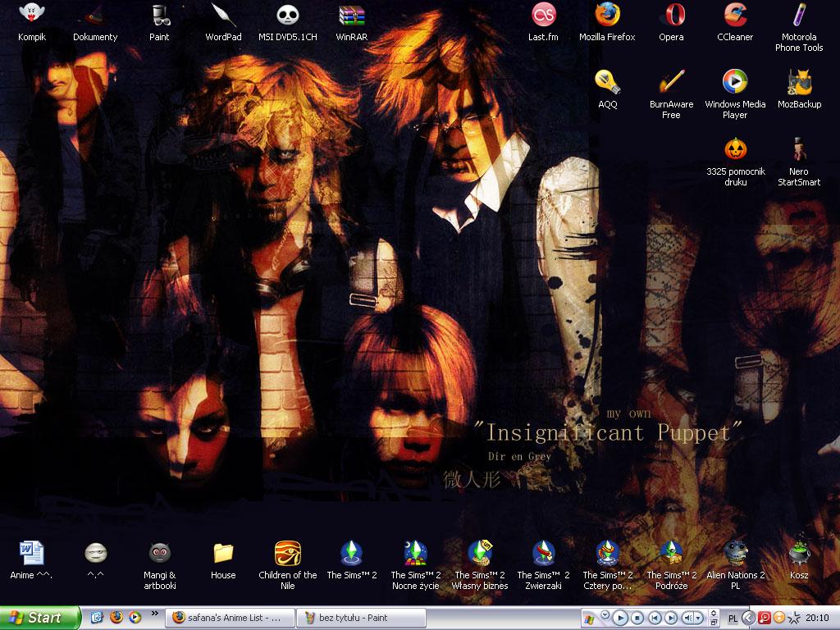Select the Paint desktop shortcut
Image resolution: width=840 pixels, height=630 pixels.
(159, 22)
